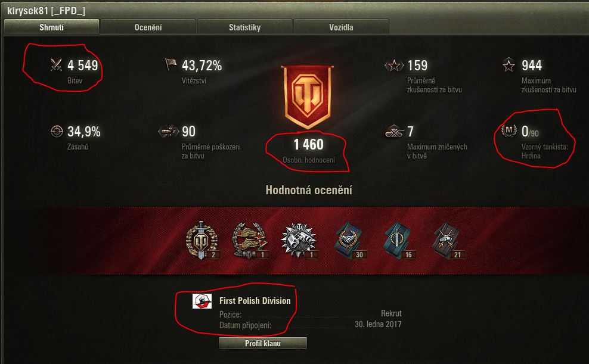The width and height of the screenshot is (589, 364).
Task: Click the crossed swords battles icon
Action: coord(57,65)
